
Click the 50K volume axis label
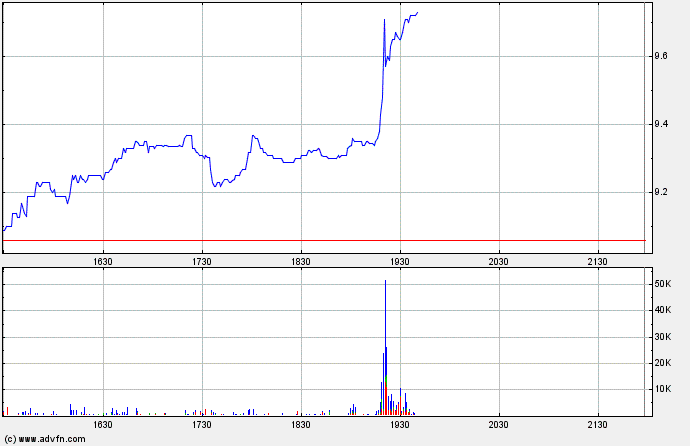(x=663, y=284)
